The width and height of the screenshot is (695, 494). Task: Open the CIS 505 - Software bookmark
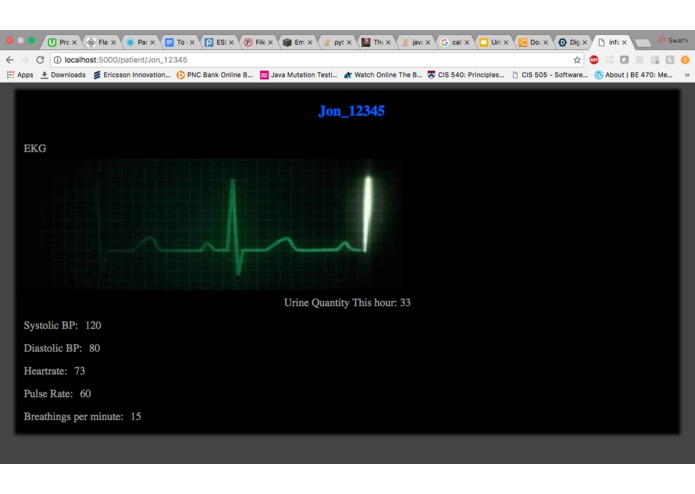pos(550,75)
